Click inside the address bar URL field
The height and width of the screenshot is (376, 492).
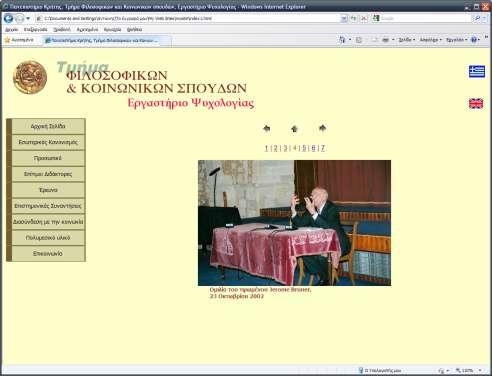[x=190, y=19]
